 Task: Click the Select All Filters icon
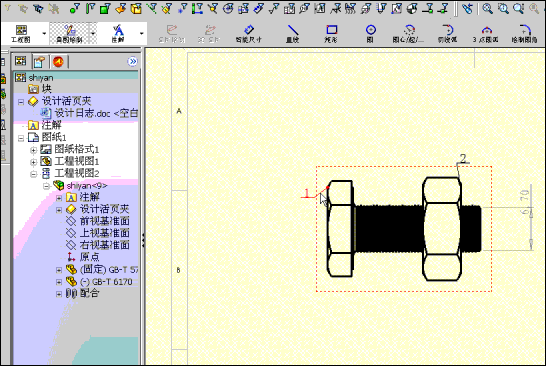[x=38, y=8]
